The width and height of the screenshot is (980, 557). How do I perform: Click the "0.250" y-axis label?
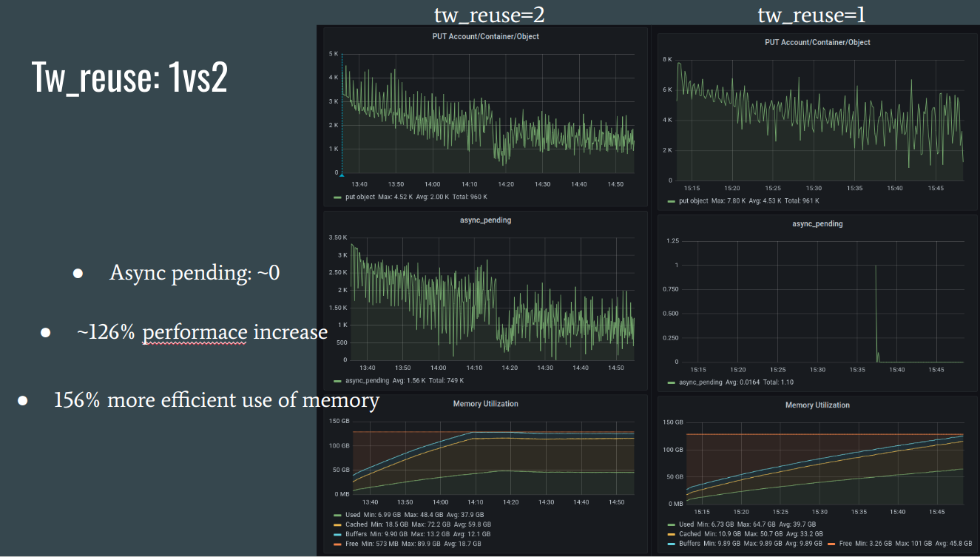click(670, 338)
